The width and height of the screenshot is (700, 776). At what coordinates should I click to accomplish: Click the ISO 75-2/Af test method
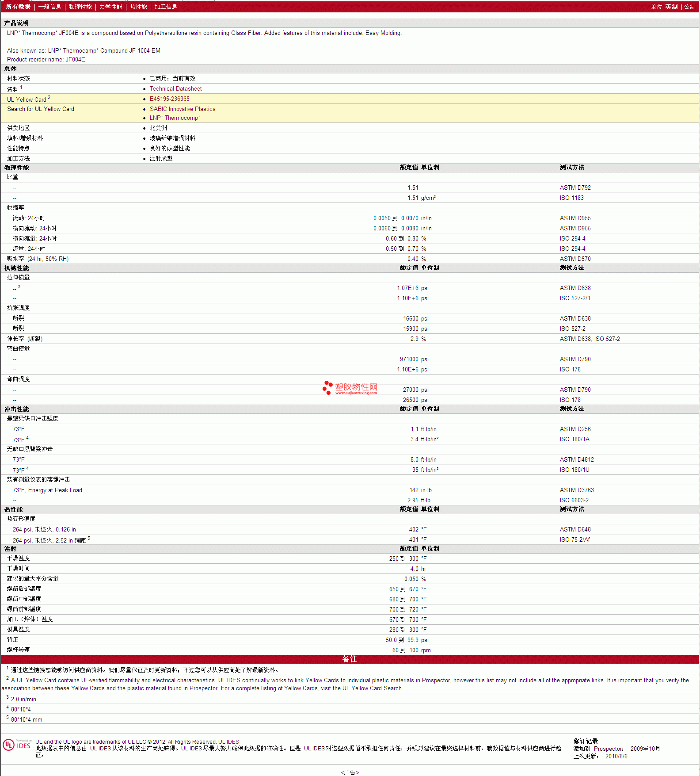pos(574,539)
